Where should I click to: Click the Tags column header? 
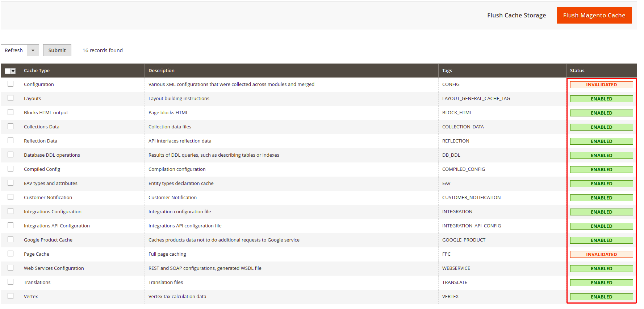[447, 71]
